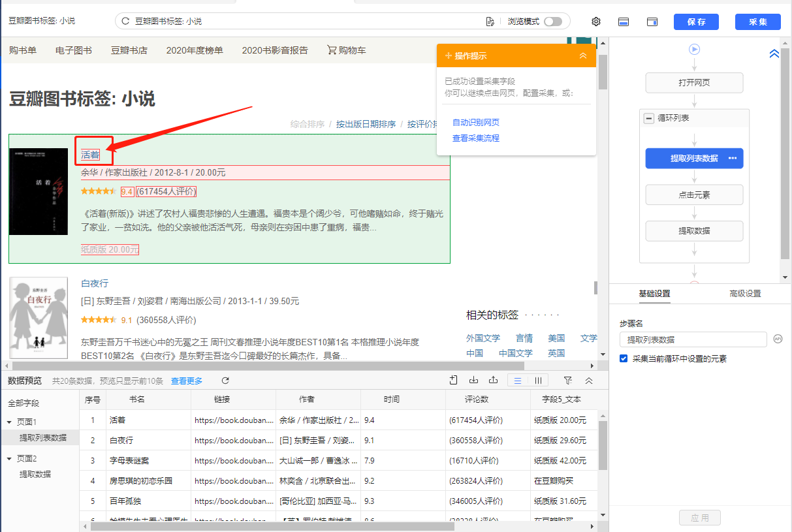Viewport: 792px width, 532px height.
Task: Select the 打开网页 workflow step
Action: (x=694, y=83)
